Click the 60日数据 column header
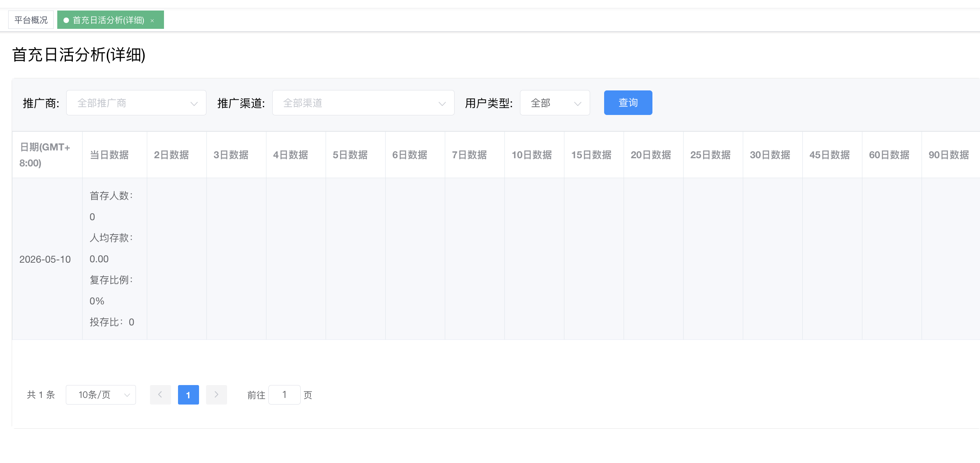The width and height of the screenshot is (980, 463). point(892,155)
